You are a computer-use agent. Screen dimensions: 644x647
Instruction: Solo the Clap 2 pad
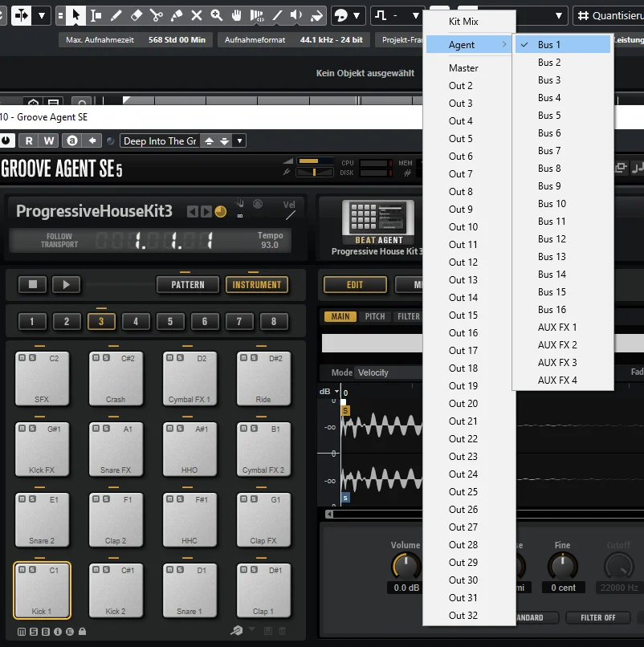(106, 498)
